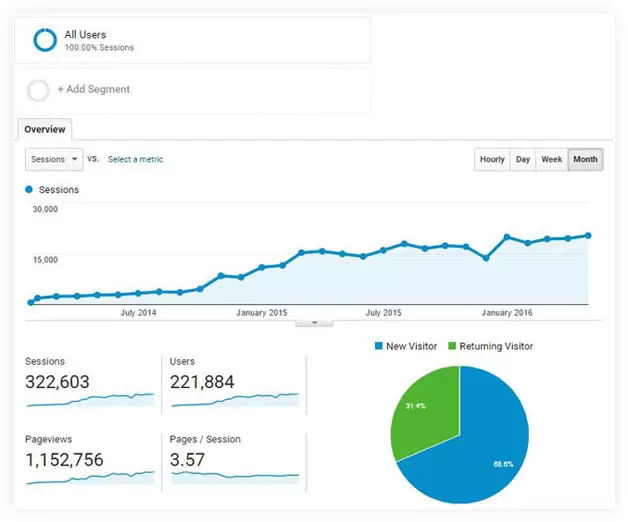This screenshot has height=522, width=628.
Task: Select the Month granularity button
Action: pyautogui.click(x=585, y=160)
